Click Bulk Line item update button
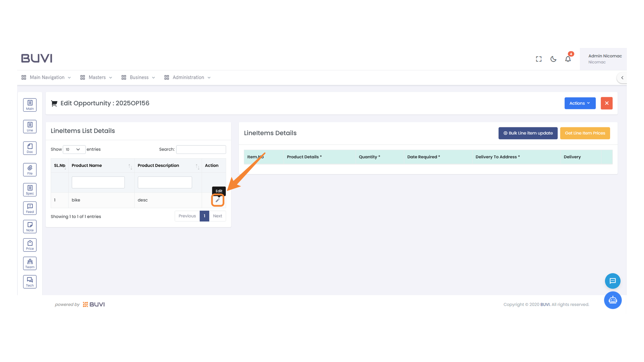The image size is (644, 362). [x=528, y=133]
